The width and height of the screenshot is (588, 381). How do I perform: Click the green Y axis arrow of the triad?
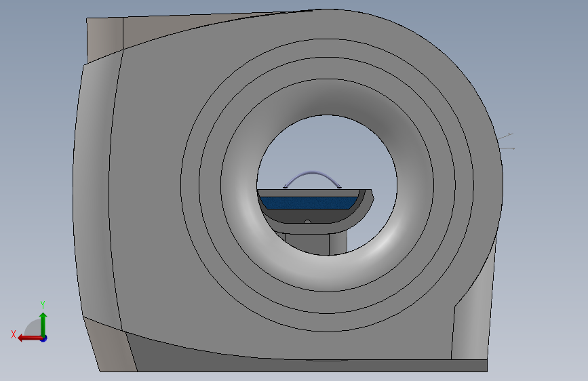coord(43,324)
